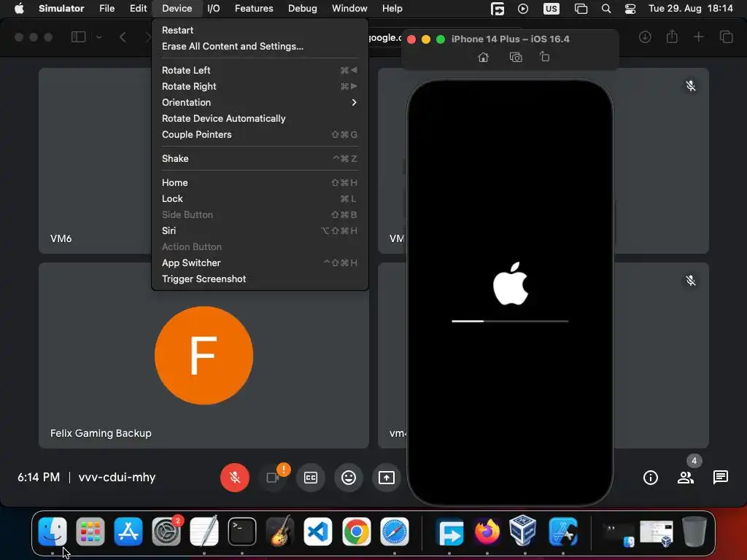Turn on camera in the Meet call

pos(273,477)
